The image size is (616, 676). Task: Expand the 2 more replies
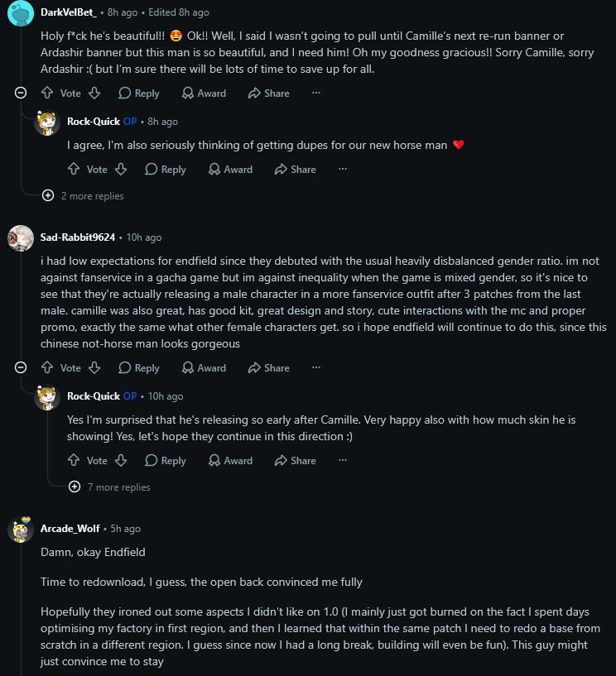tap(83, 196)
